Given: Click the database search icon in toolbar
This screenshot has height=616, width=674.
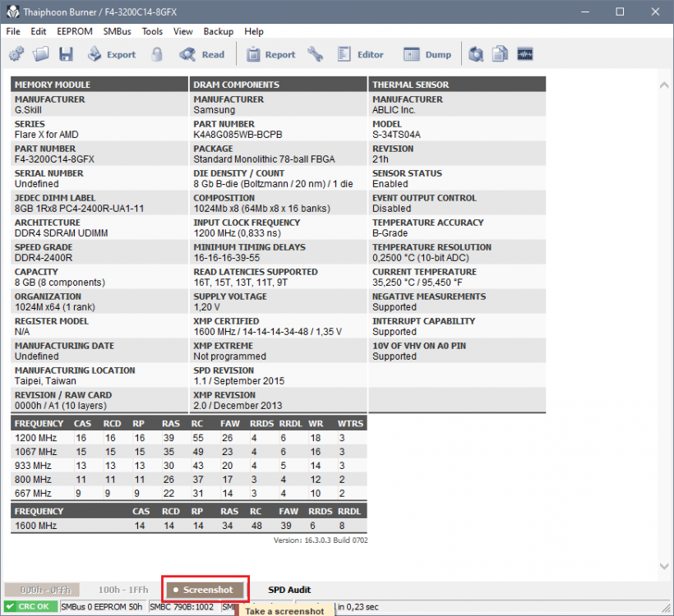Looking at the screenshot, I should pos(476,54).
